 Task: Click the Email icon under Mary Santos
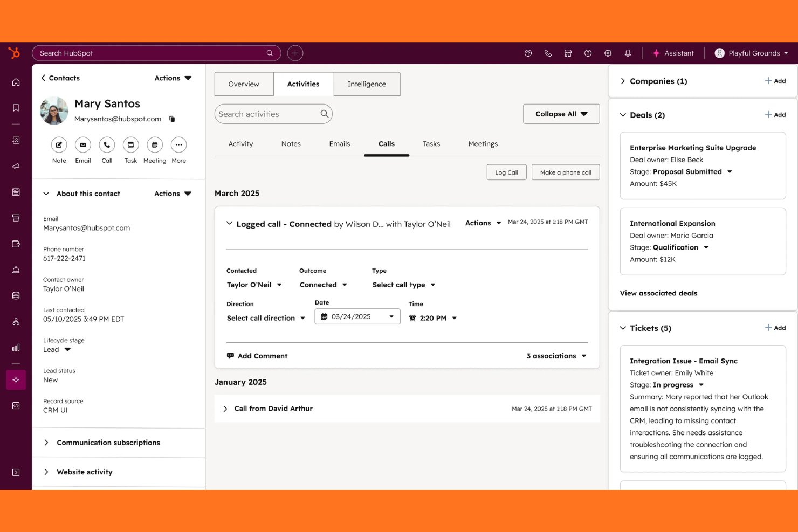82,145
